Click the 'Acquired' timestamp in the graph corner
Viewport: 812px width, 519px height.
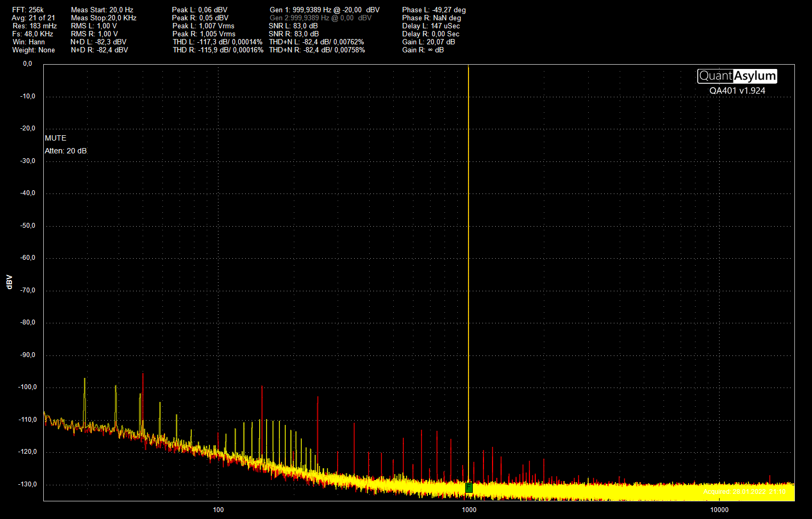point(744,492)
